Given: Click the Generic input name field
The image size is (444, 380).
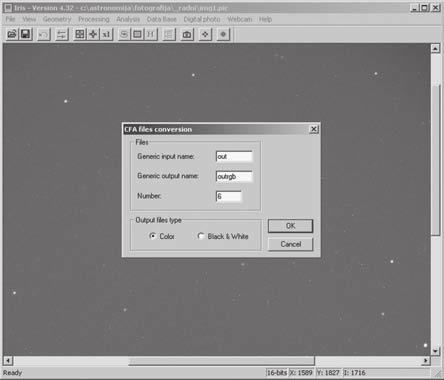Looking at the screenshot, I should (x=234, y=156).
